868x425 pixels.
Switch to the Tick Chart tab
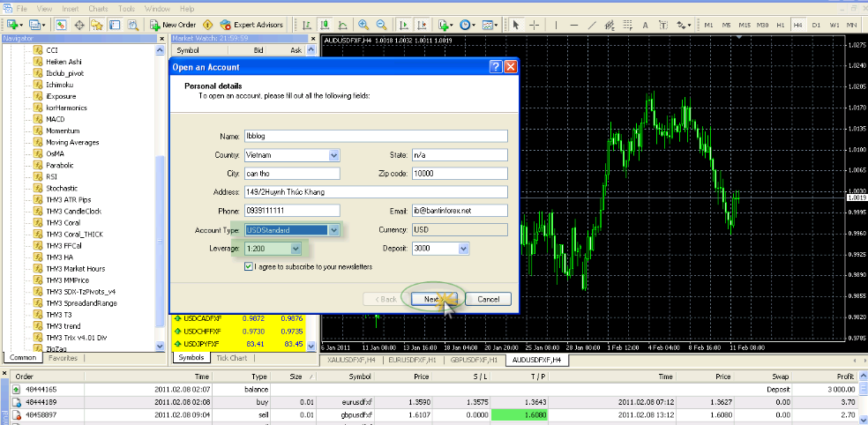(232, 358)
